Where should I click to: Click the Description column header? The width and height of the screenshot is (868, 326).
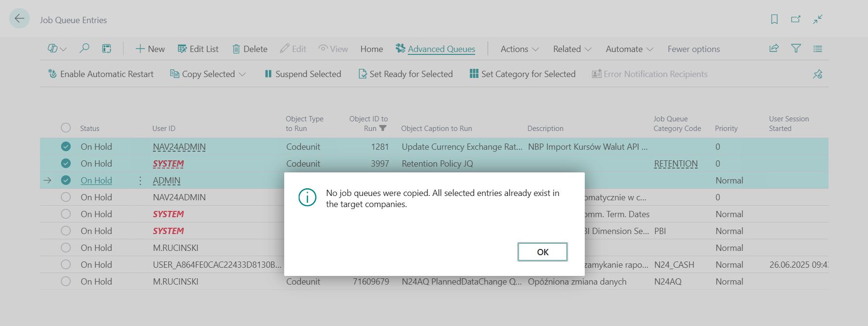click(x=545, y=128)
